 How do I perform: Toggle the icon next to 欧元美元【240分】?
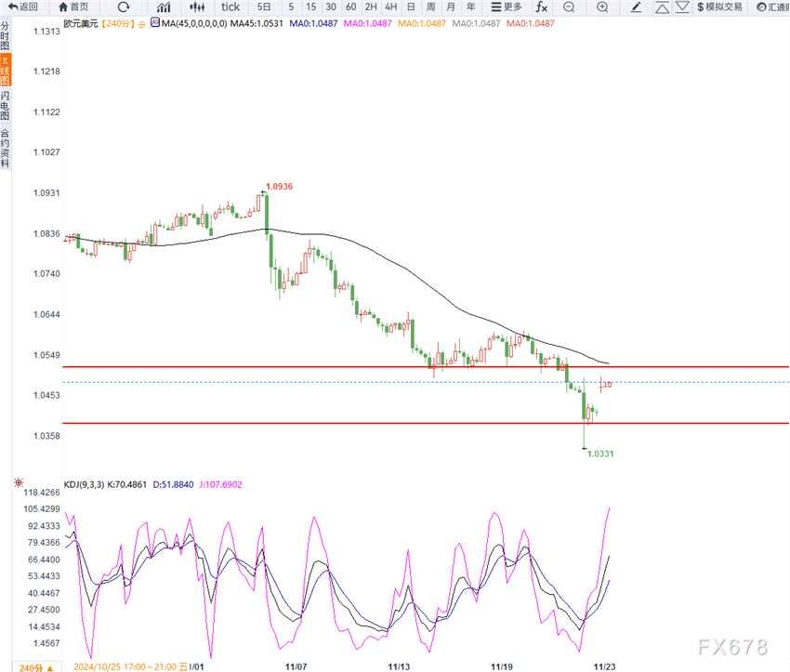141,23
